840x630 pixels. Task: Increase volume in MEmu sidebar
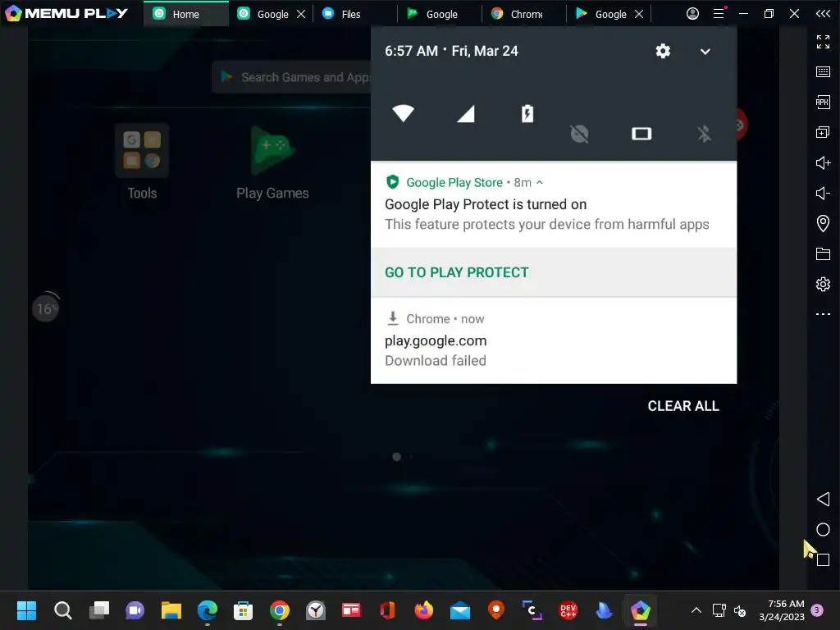point(823,162)
